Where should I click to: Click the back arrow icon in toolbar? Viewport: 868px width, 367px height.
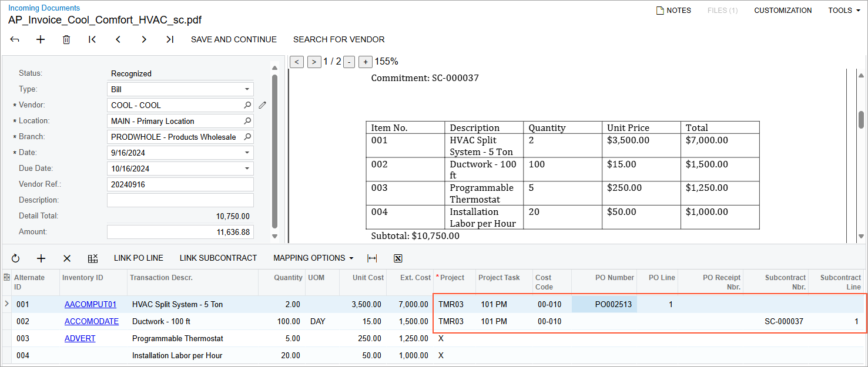pos(15,39)
